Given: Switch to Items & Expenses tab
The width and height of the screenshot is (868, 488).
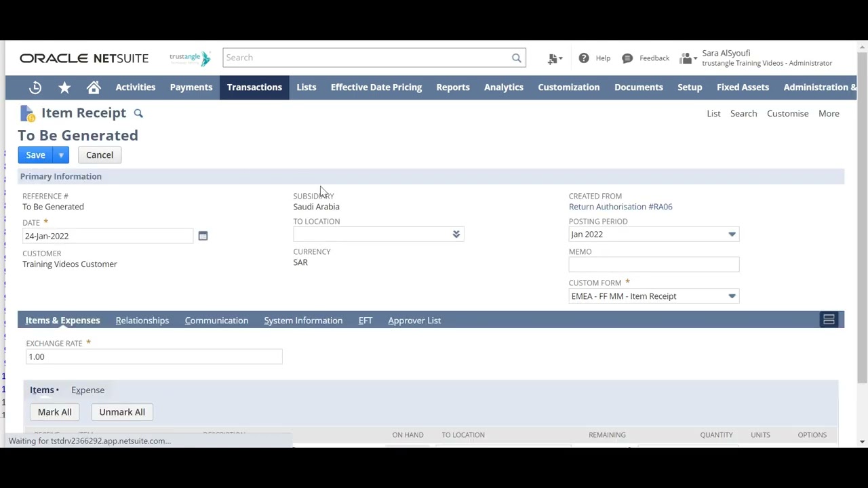Looking at the screenshot, I should 62,321.
